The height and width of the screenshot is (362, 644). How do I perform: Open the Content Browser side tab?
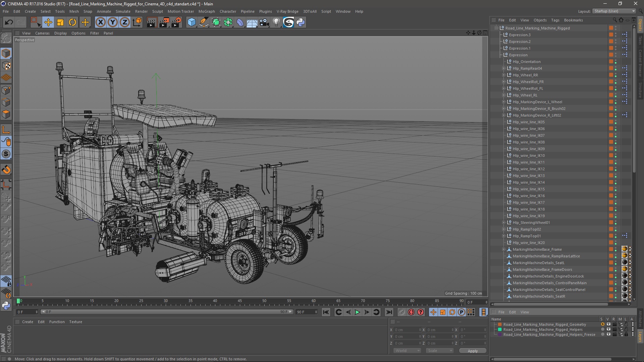(640, 63)
